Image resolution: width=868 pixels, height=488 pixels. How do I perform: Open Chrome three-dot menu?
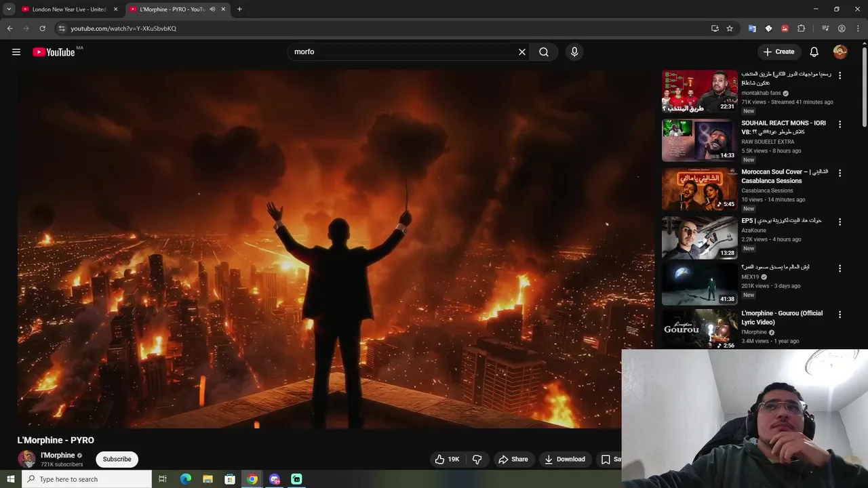click(x=857, y=28)
